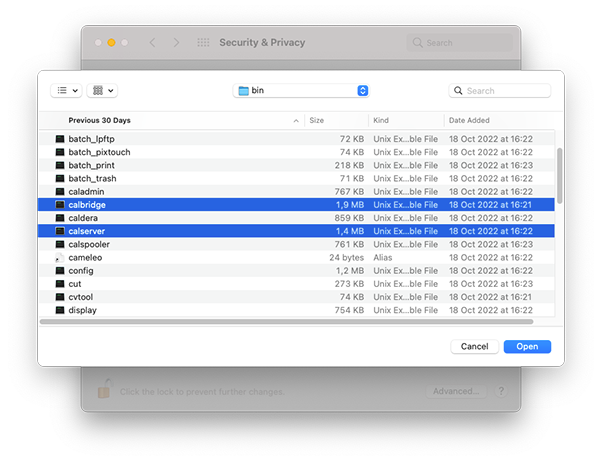This screenshot has height=460, width=600.
Task: Click the config file icon
Action: 60,271
